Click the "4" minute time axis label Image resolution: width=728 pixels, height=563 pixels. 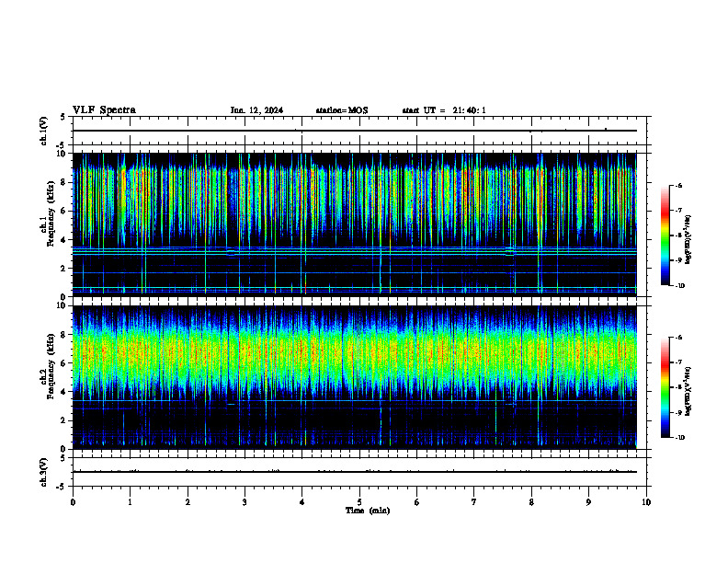[x=301, y=502]
